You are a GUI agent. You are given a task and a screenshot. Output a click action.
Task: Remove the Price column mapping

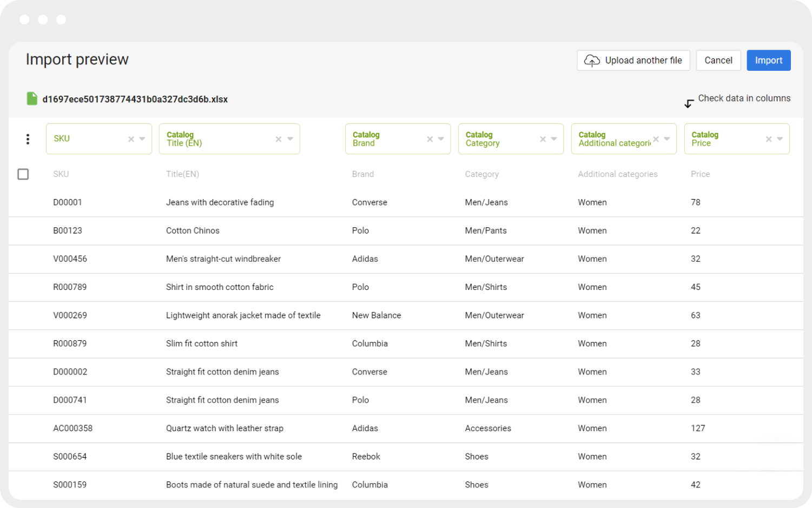pos(769,139)
